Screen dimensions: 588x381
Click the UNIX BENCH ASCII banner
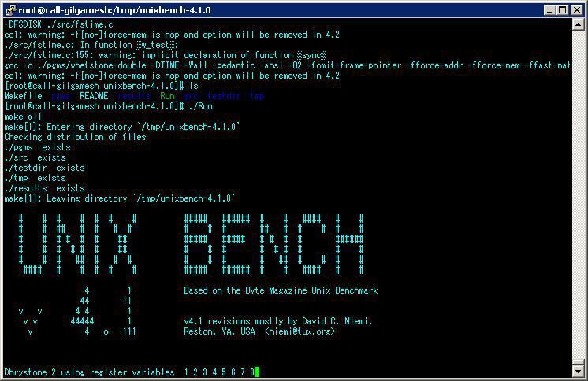tap(192, 244)
